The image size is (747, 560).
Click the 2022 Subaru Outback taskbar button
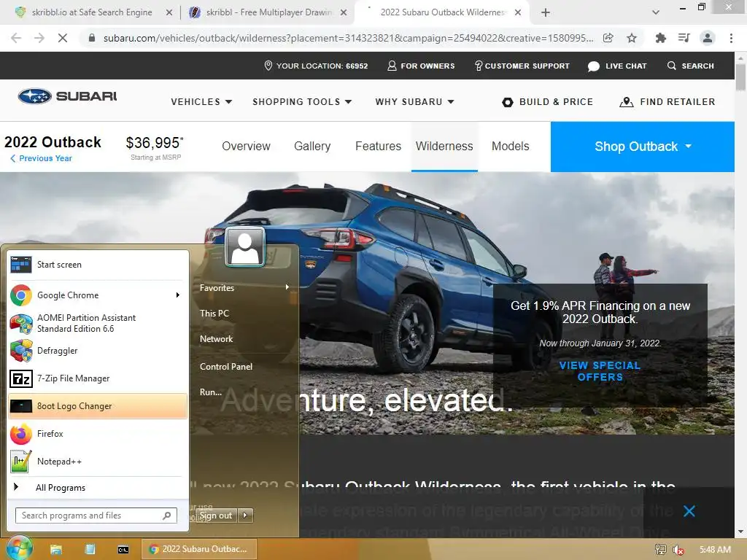(199, 549)
